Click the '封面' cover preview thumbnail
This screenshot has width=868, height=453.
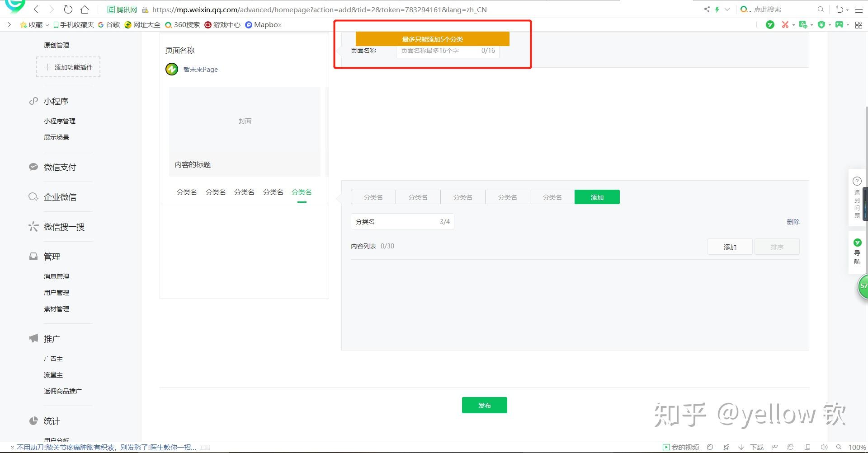point(245,131)
